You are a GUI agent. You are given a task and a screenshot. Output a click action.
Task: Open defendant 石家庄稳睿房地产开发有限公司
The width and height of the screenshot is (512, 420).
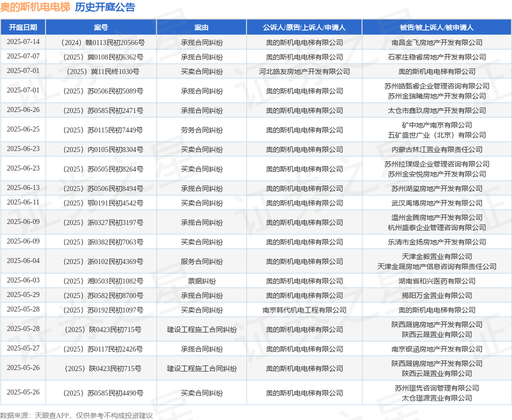[x=437, y=57]
